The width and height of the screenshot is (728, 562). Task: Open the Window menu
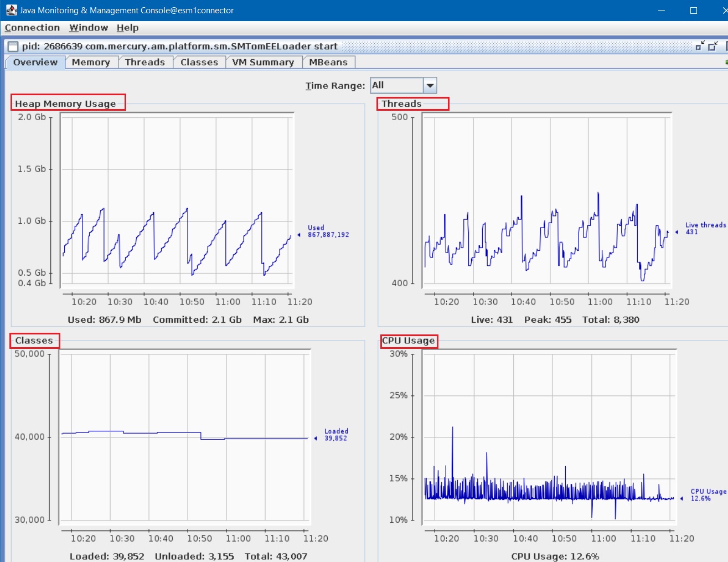(x=88, y=28)
